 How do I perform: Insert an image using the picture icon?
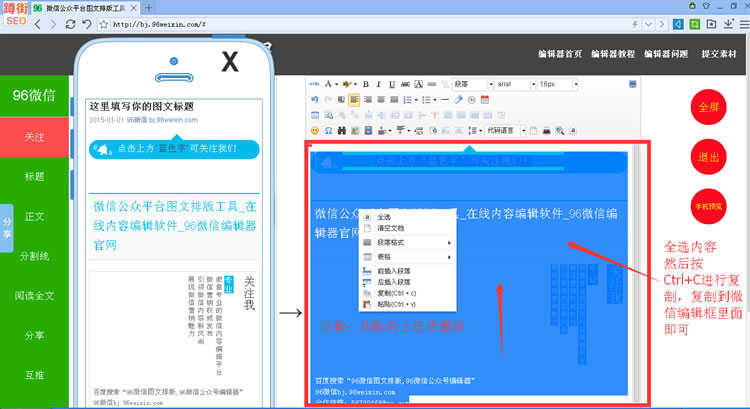[355, 131]
